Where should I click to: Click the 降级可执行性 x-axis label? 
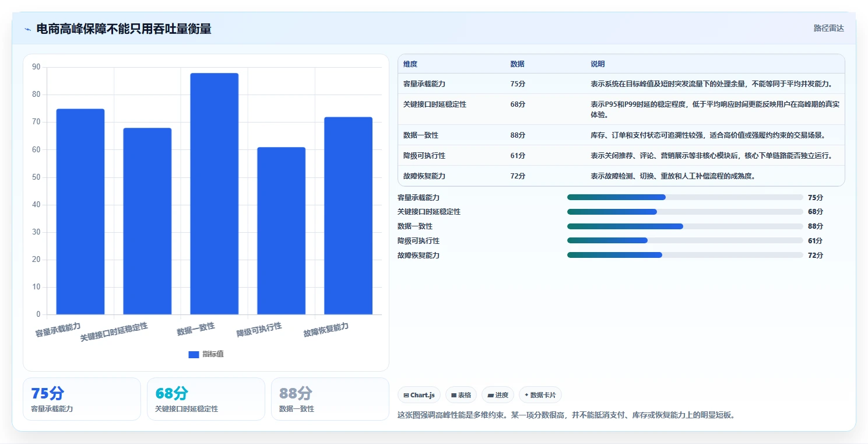click(259, 330)
